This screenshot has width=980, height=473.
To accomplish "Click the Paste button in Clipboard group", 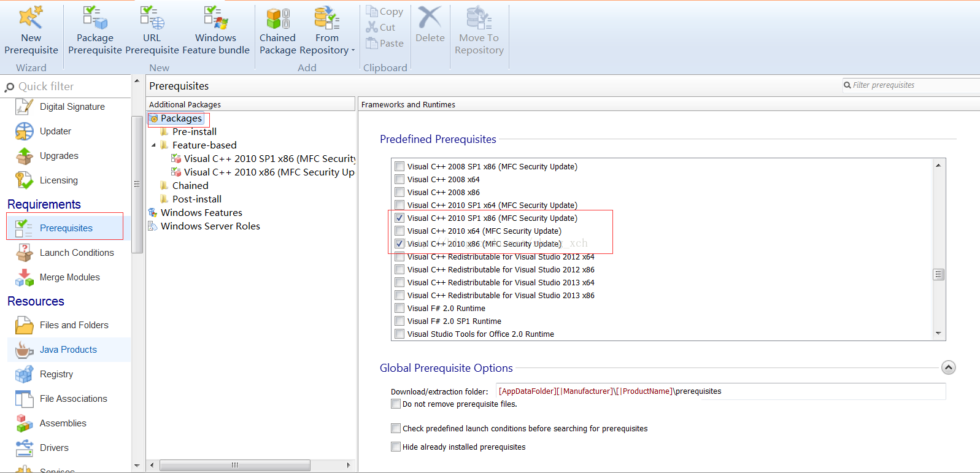I will 385,43.
